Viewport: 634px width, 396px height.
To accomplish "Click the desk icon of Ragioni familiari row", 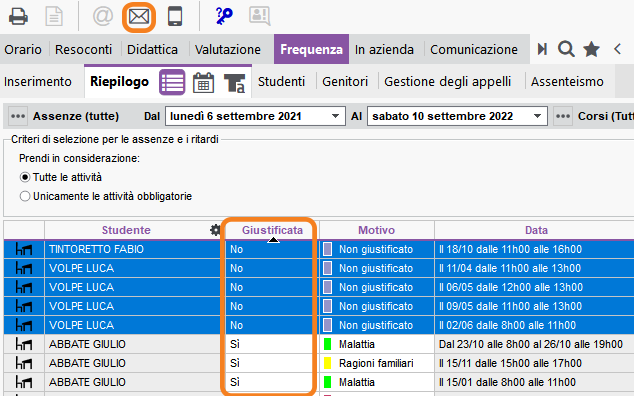I will coord(24,363).
